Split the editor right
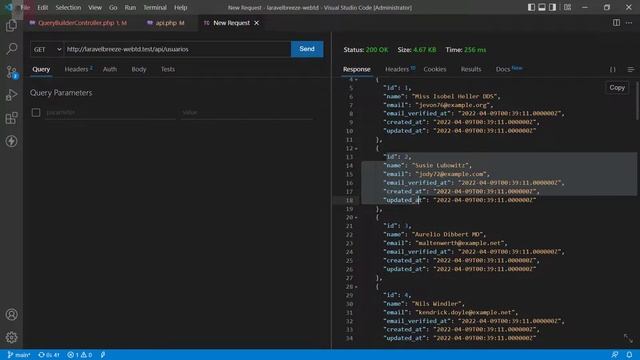 (616, 23)
